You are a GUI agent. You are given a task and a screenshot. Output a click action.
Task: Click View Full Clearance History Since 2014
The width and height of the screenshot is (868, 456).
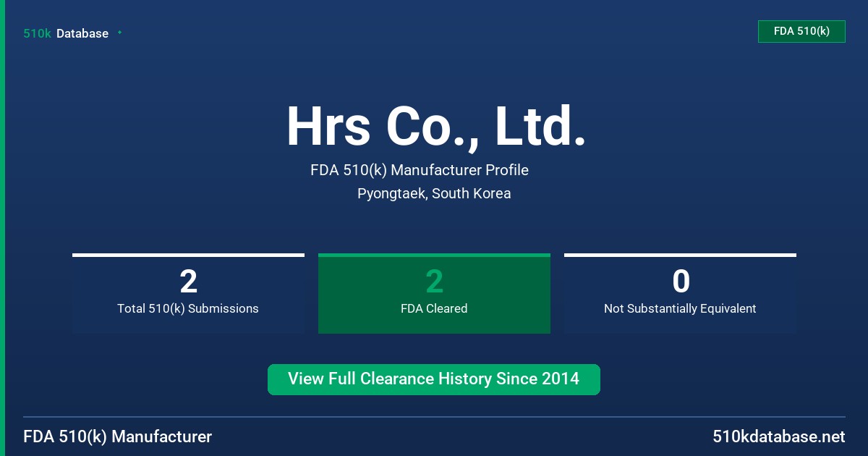(x=434, y=379)
